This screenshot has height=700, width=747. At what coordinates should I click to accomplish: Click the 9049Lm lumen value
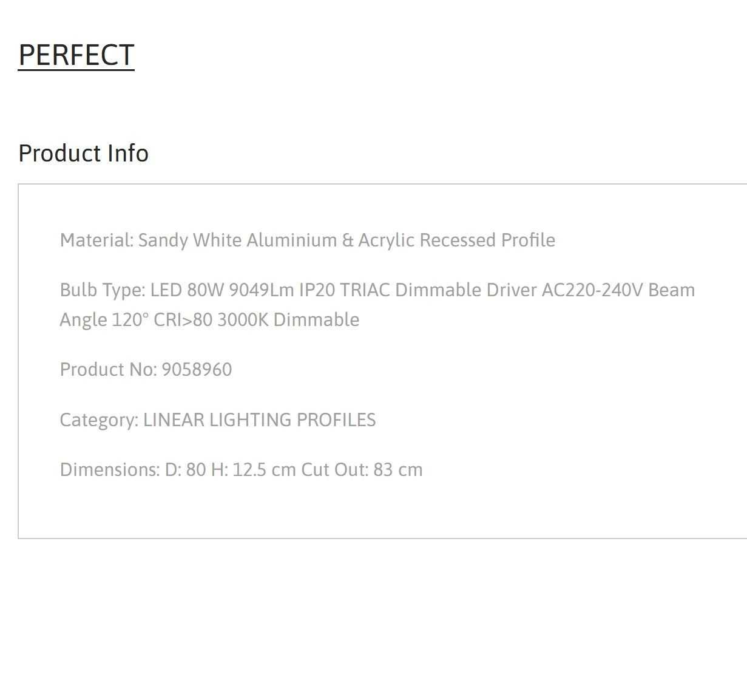point(261,290)
